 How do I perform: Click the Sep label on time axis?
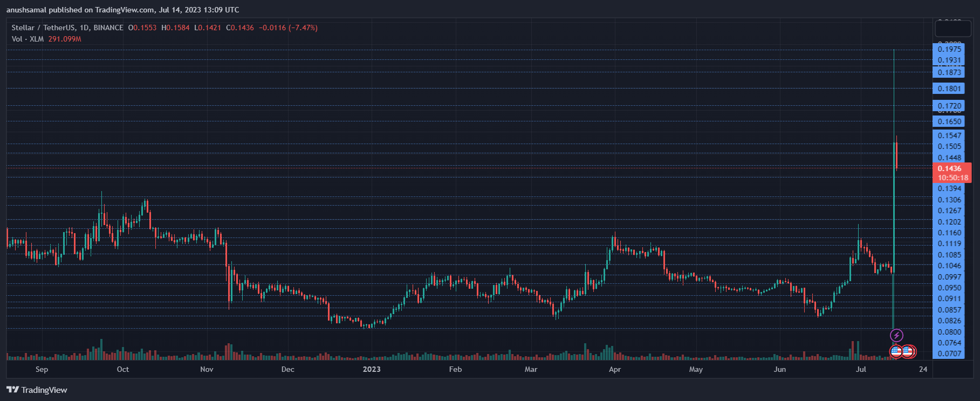pyautogui.click(x=42, y=369)
